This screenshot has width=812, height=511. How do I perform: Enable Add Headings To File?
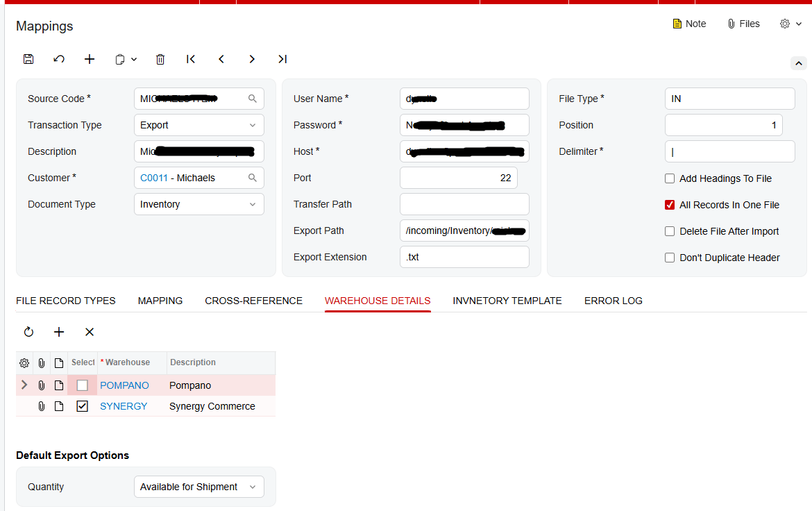pos(670,178)
